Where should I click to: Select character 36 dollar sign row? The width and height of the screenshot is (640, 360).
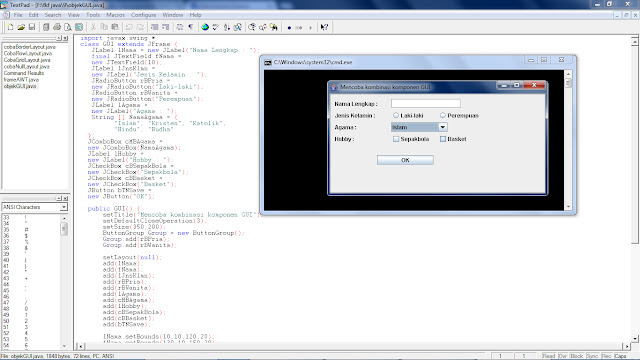[31, 236]
